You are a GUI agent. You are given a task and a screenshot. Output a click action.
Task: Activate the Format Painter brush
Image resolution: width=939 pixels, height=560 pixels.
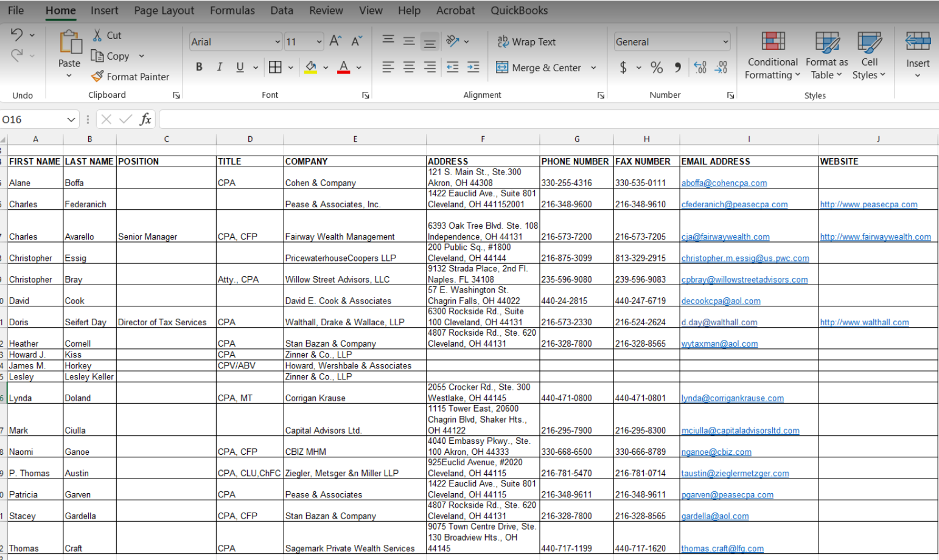(97, 77)
